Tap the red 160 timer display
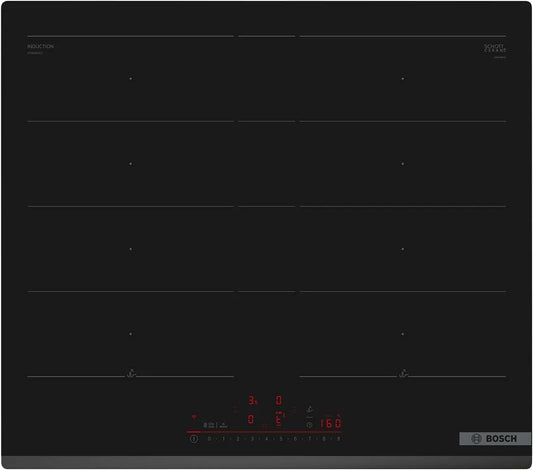The height and width of the screenshot is (470, 533). [x=330, y=422]
